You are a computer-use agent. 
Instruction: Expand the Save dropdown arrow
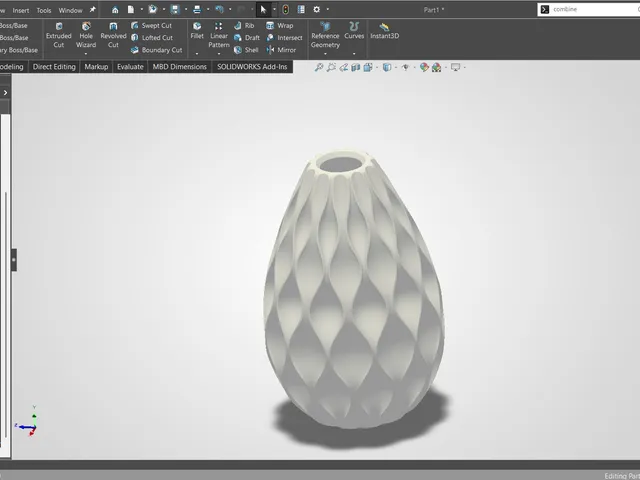186,9
